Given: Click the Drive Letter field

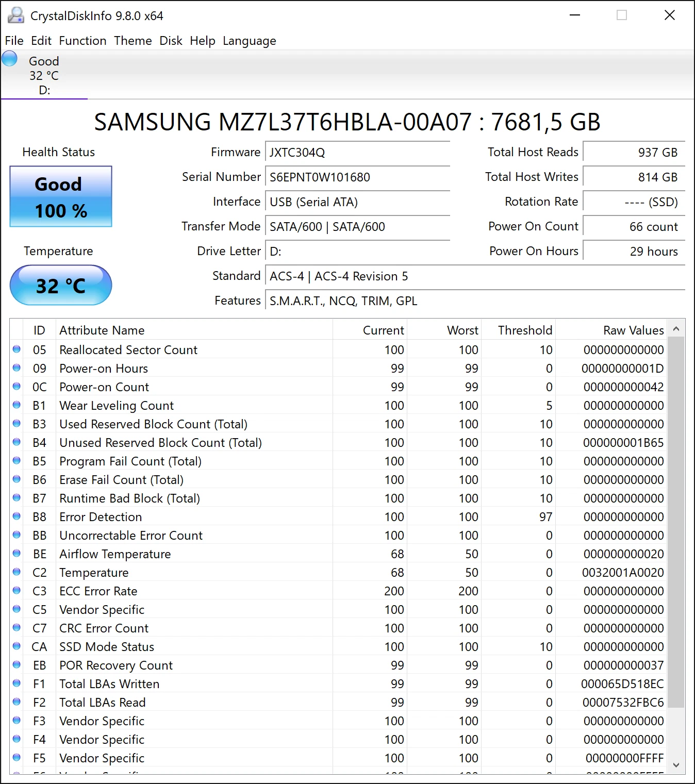Looking at the screenshot, I should pos(357,251).
